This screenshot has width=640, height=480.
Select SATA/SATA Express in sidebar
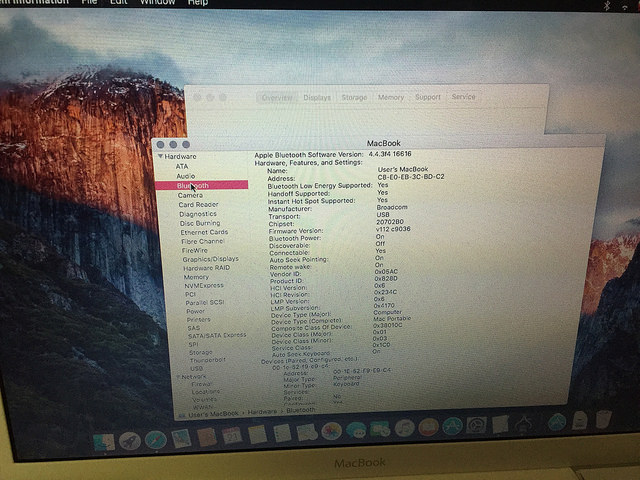[x=217, y=335]
